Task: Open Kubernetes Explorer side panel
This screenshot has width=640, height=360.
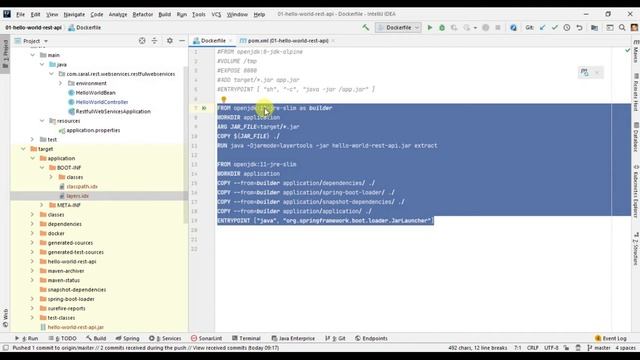Action: click(x=636, y=191)
